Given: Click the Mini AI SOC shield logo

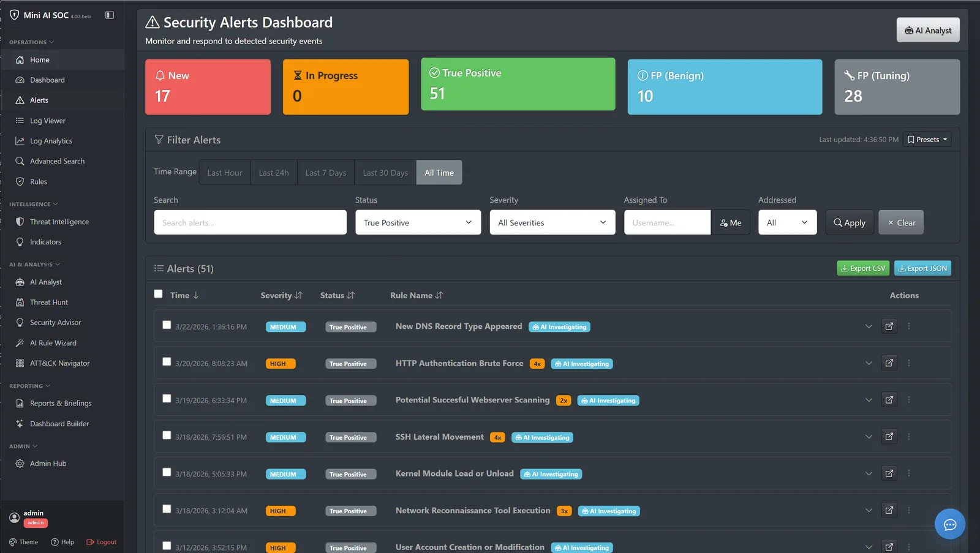Looking at the screenshot, I should click(x=14, y=15).
